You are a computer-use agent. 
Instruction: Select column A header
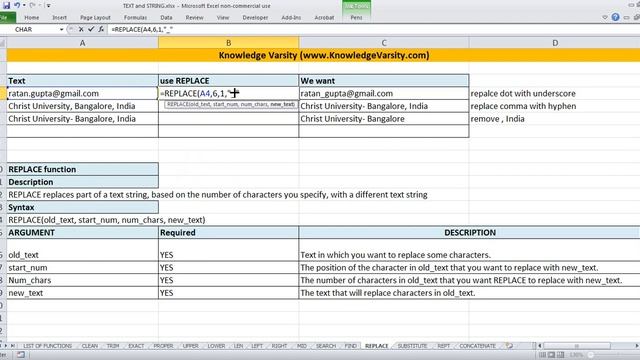point(82,43)
